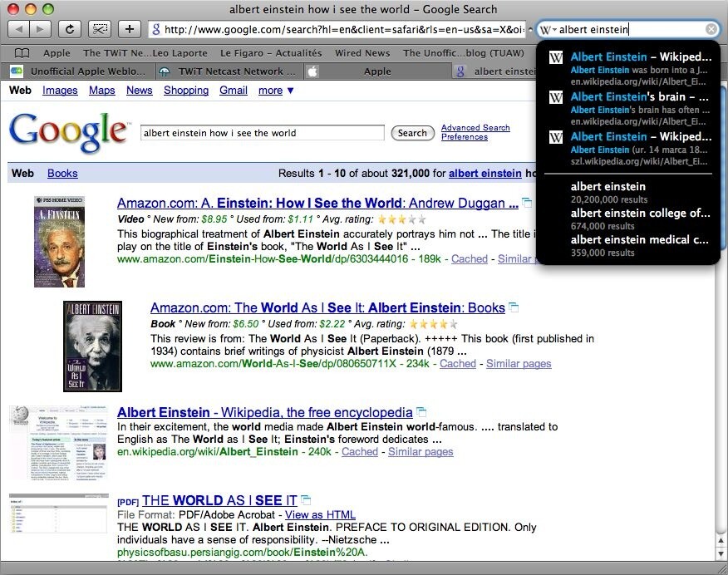The height and width of the screenshot is (575, 728).
Task: Click the World As I See It book cover
Action: (x=92, y=346)
